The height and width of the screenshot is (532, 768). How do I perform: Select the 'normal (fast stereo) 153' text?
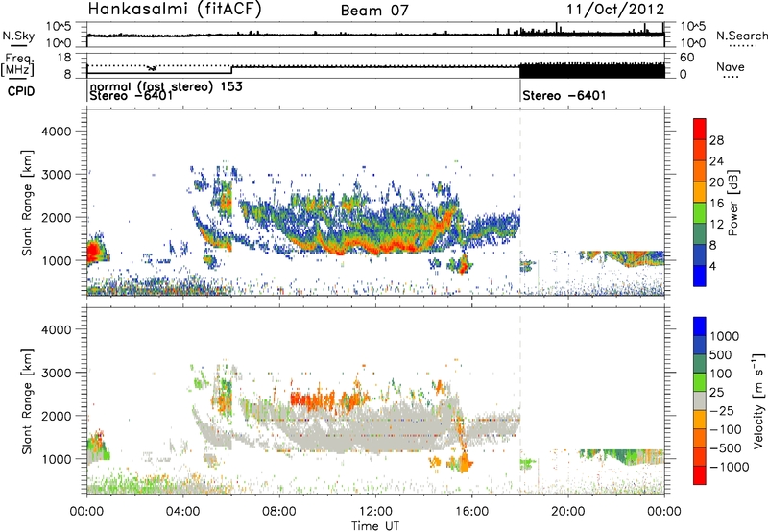166,87
